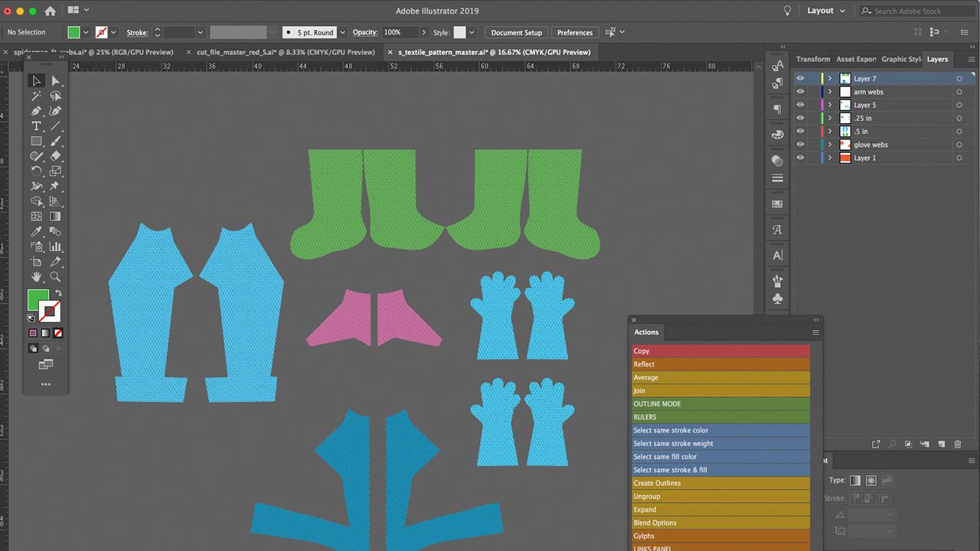980x551 pixels.
Task: Choose the Lasso tool
Action: (55, 96)
